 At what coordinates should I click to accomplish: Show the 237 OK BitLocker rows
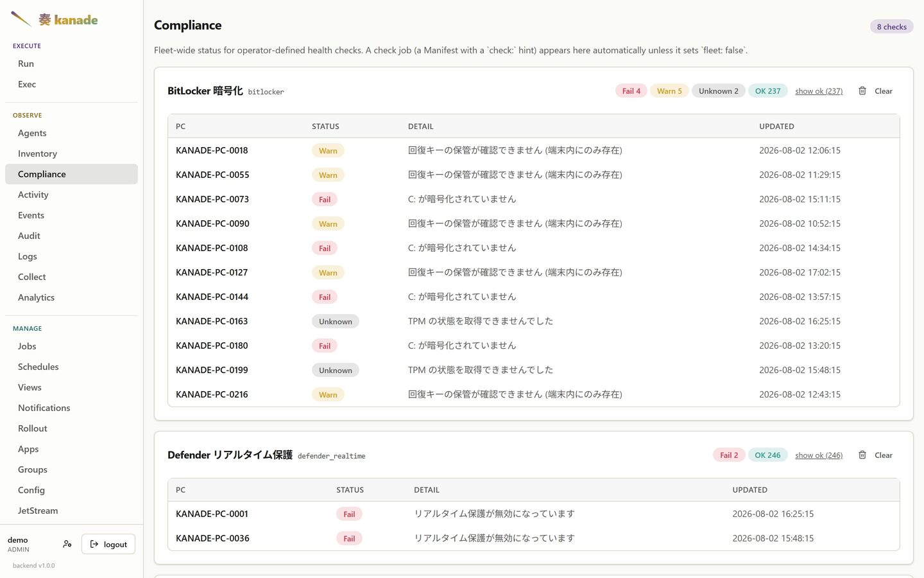[819, 91]
